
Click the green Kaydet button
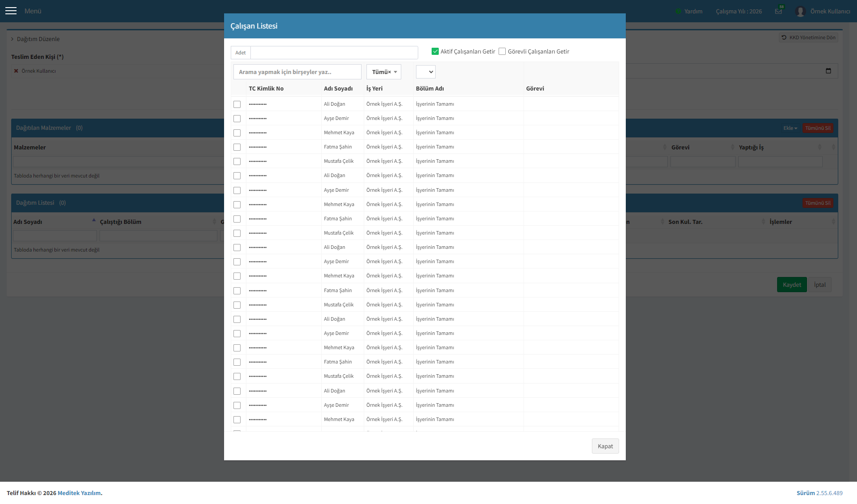(x=792, y=285)
